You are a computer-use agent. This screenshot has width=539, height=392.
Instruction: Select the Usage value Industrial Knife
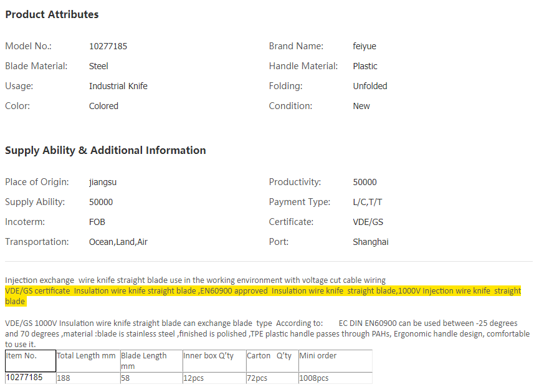point(118,86)
